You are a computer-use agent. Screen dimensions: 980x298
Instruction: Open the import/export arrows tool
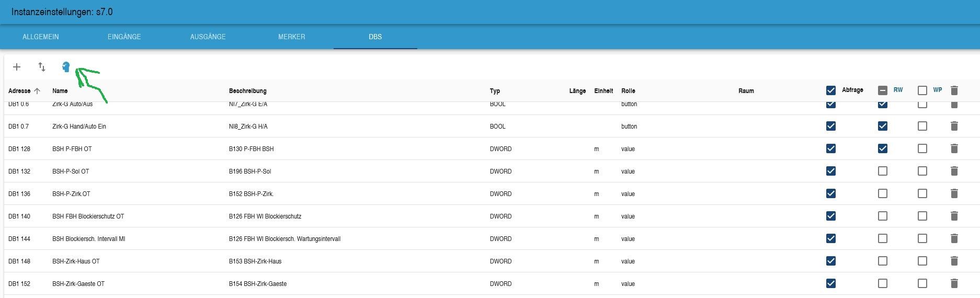point(42,67)
